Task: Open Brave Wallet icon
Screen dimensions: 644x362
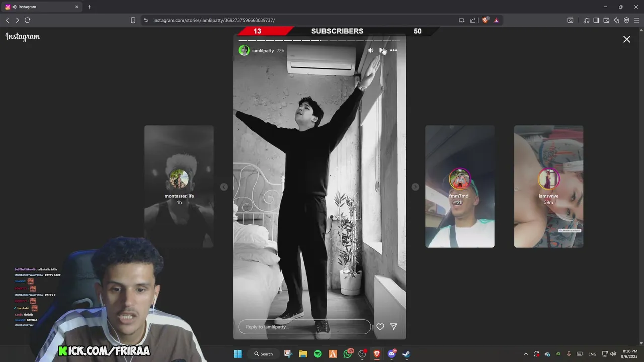Action: tap(606, 20)
